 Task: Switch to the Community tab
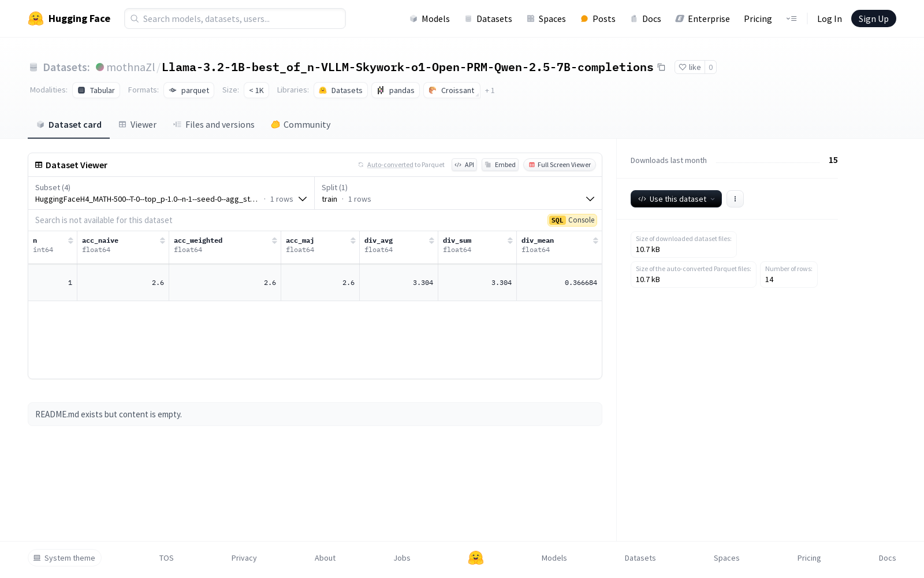301,124
